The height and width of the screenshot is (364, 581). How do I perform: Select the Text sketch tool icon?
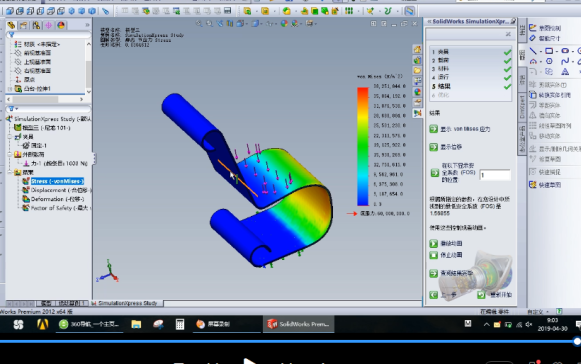[x=565, y=72]
